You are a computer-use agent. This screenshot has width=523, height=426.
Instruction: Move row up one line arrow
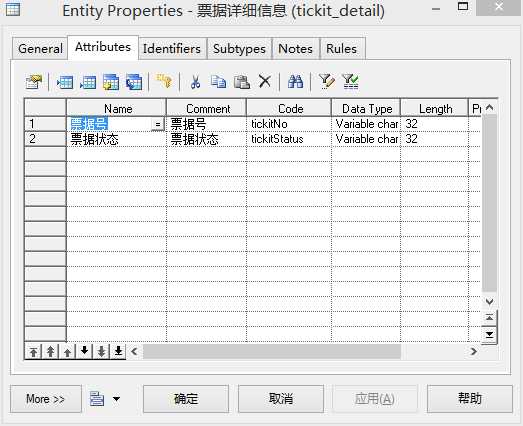[x=67, y=352]
